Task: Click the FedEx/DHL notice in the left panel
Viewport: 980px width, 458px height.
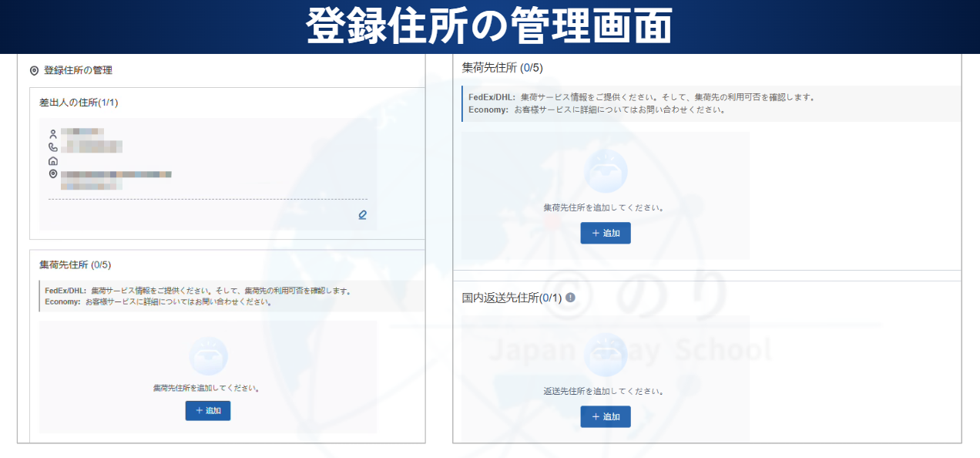Action: 198,291
